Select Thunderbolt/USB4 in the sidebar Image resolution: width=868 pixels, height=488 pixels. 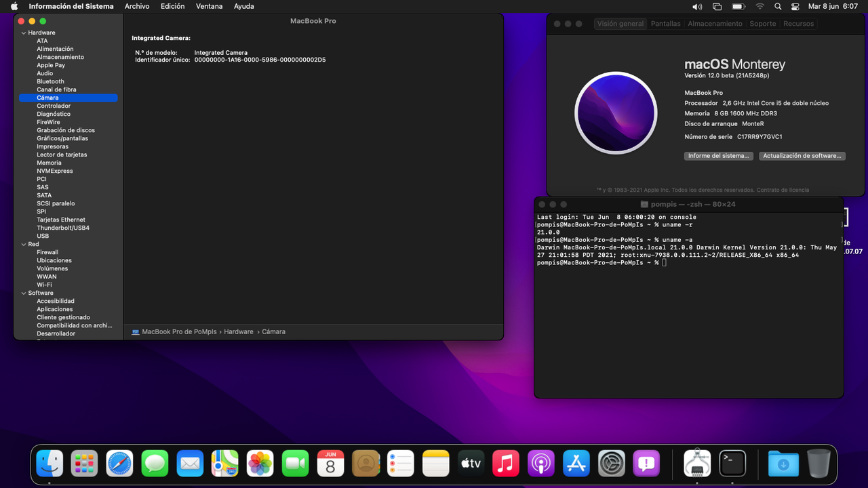click(x=63, y=228)
